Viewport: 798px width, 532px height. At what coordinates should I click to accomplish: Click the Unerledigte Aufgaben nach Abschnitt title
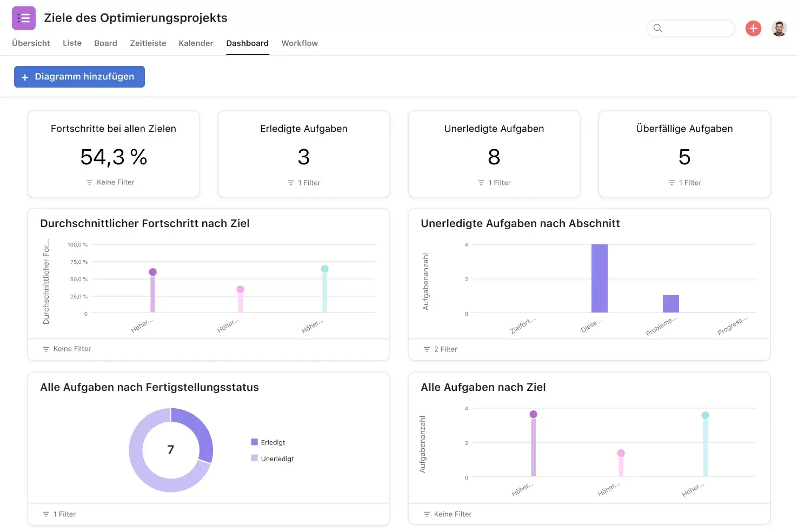tap(520, 224)
